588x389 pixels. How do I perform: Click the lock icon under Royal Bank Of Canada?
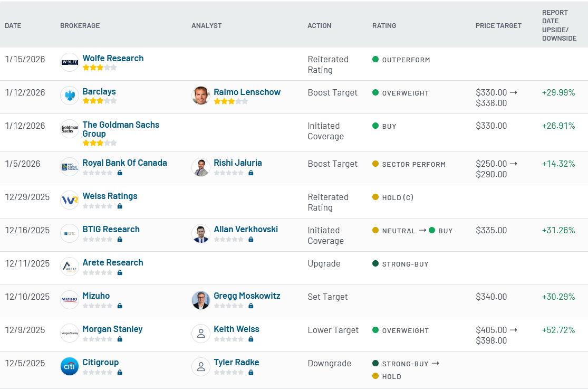[120, 173]
